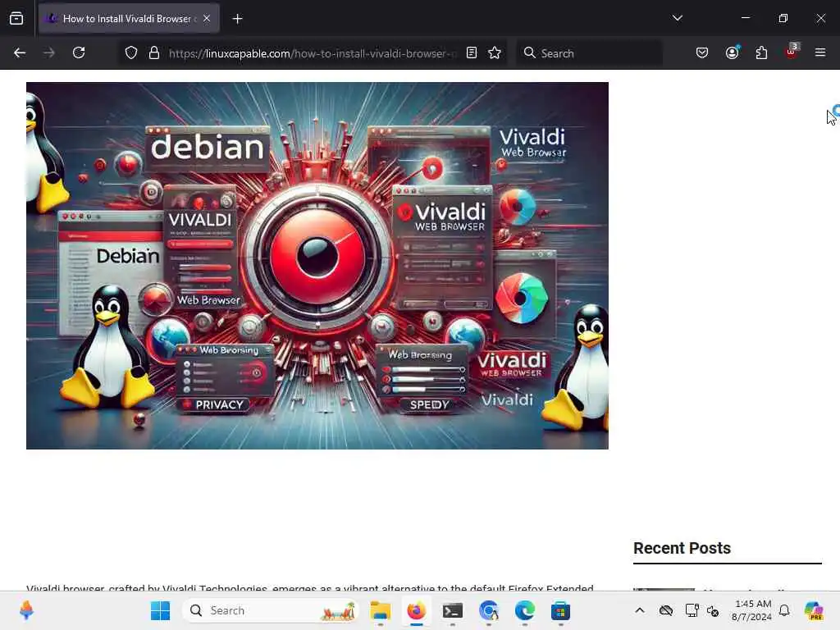Open a new tab with plus button
Image resolution: width=840 pixels, height=630 pixels.
point(237,19)
